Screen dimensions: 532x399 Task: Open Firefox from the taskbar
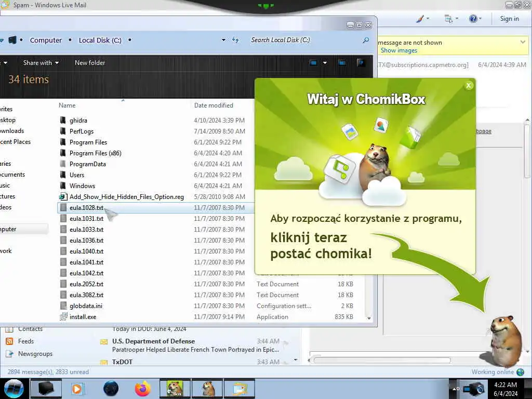click(143, 389)
